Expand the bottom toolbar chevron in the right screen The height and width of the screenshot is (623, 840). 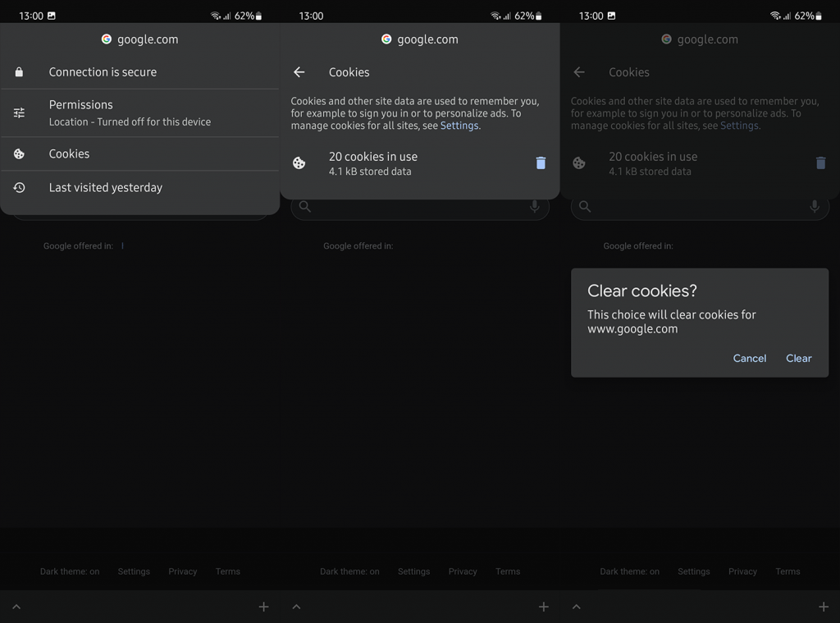tap(577, 607)
